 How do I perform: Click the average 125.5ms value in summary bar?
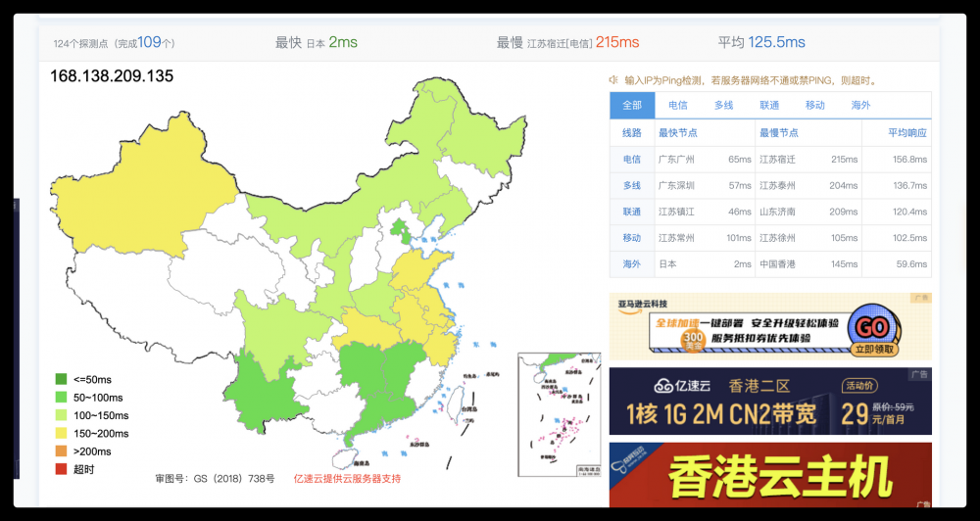click(777, 42)
